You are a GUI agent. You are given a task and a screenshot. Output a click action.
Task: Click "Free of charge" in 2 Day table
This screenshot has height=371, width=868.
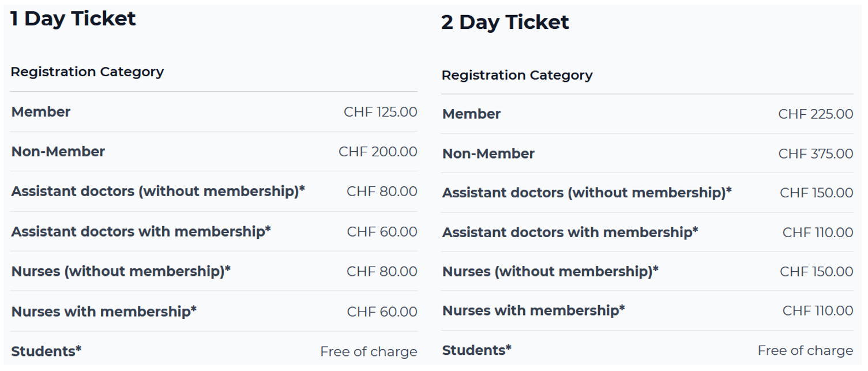click(805, 350)
